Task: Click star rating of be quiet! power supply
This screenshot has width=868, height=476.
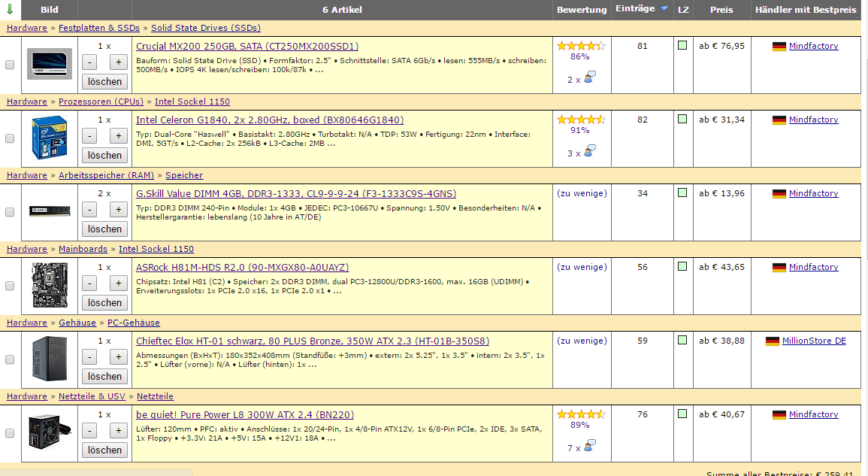Action: click(x=581, y=414)
